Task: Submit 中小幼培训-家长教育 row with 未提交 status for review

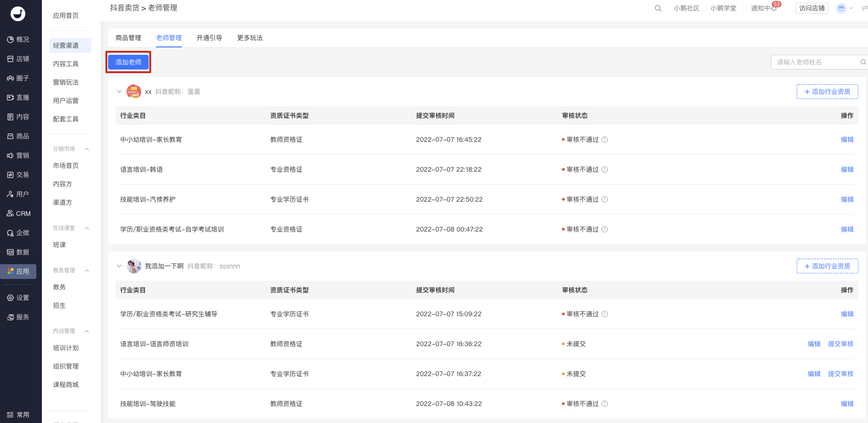Action: click(840, 374)
